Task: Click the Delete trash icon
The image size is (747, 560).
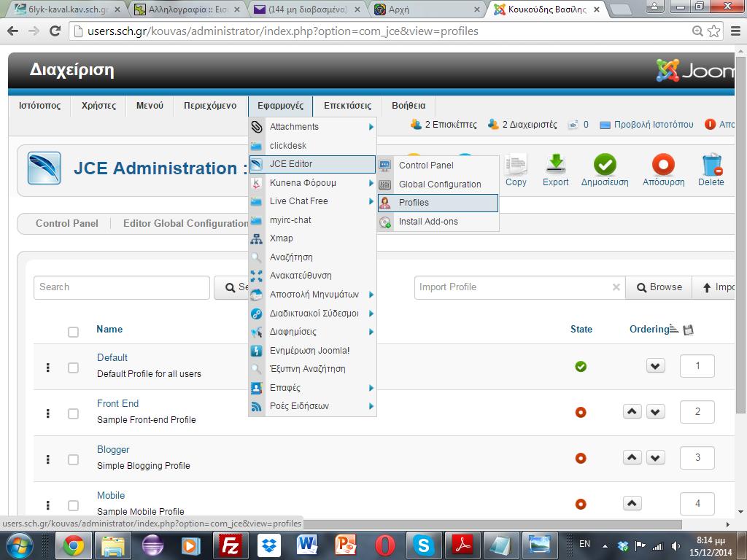Action: [711, 165]
